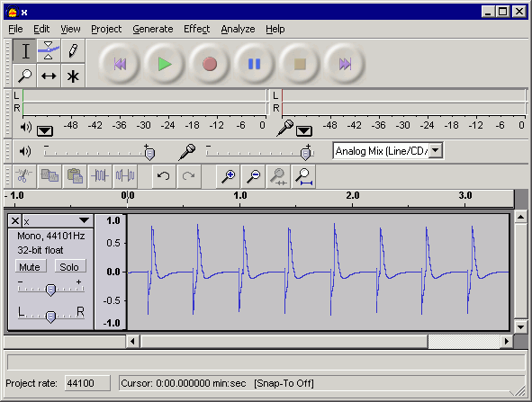Click the Zoom In toolbar icon
The height and width of the screenshot is (402, 532).
point(228,176)
